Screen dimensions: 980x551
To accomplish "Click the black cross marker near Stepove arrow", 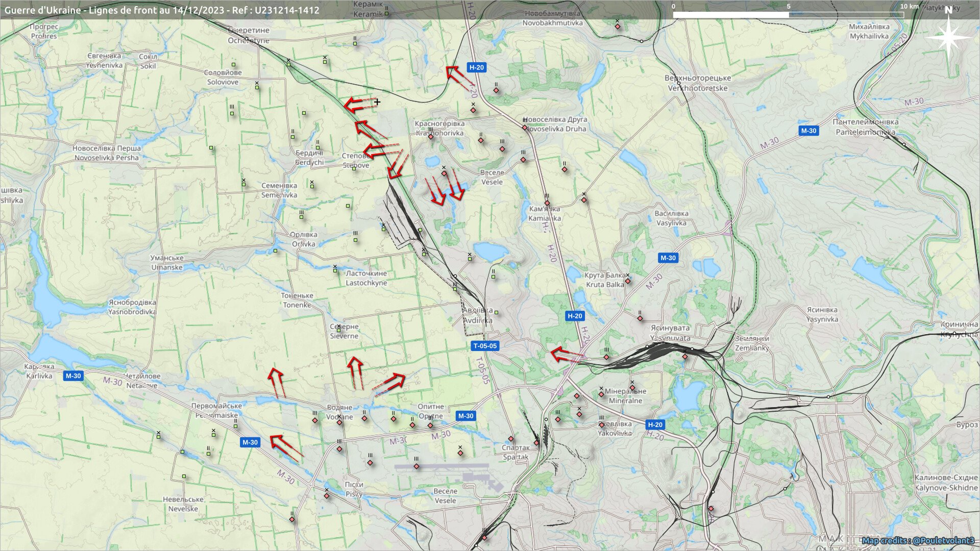I will [x=377, y=102].
